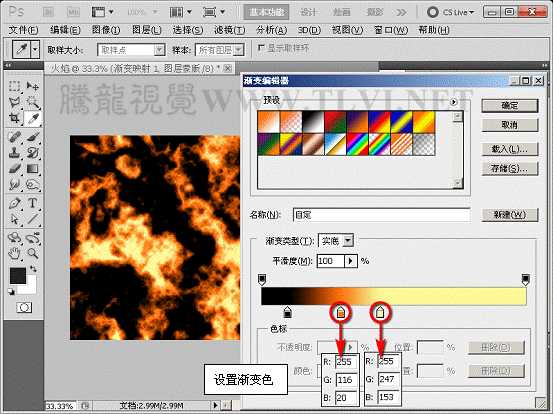This screenshot has height=414, width=553.
Task: Select the right opacity stop
Action: tap(525, 280)
